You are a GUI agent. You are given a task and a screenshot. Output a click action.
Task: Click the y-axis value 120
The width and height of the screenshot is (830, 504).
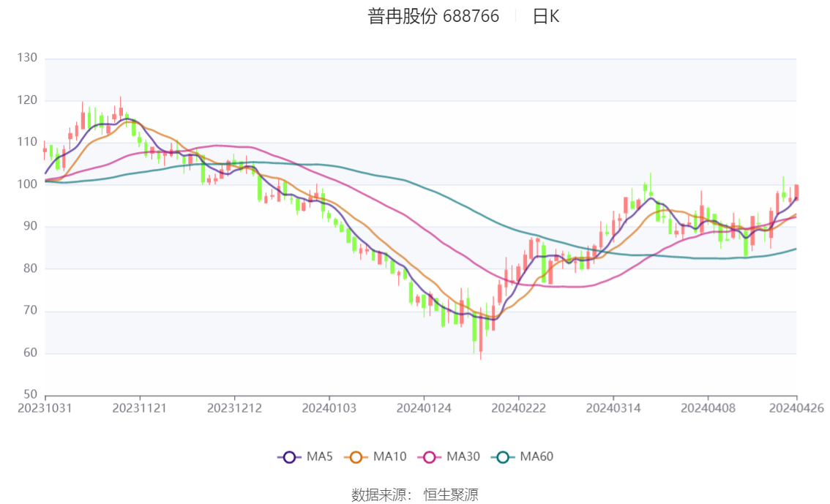[27, 100]
